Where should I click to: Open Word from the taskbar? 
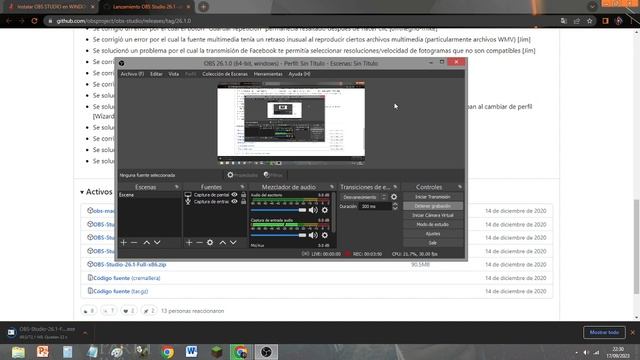pyautogui.click(x=191, y=352)
